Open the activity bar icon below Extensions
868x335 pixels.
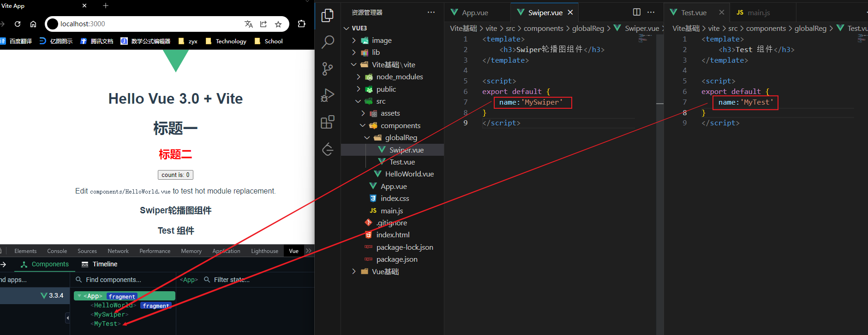328,149
